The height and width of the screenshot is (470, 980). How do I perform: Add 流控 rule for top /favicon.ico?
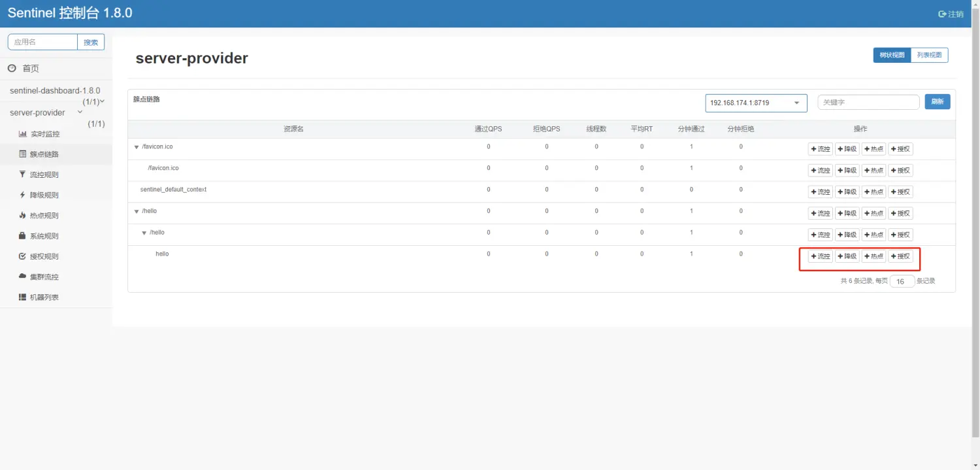(821, 149)
